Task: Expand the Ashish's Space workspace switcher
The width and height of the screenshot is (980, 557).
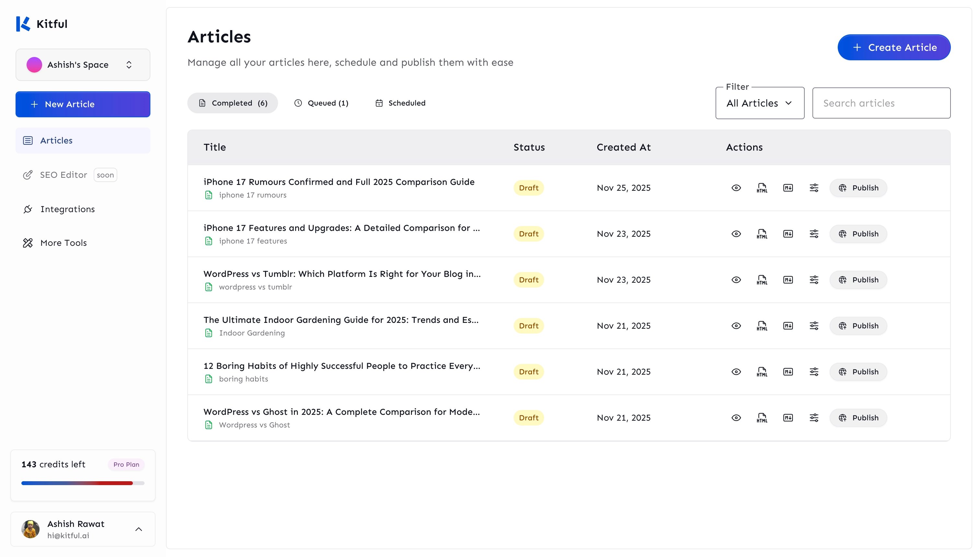Action: pos(83,65)
